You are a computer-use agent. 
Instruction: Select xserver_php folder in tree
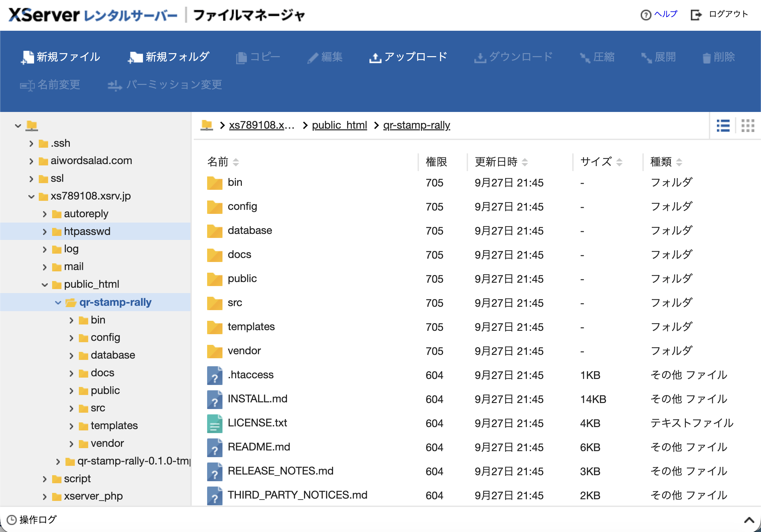(x=93, y=496)
